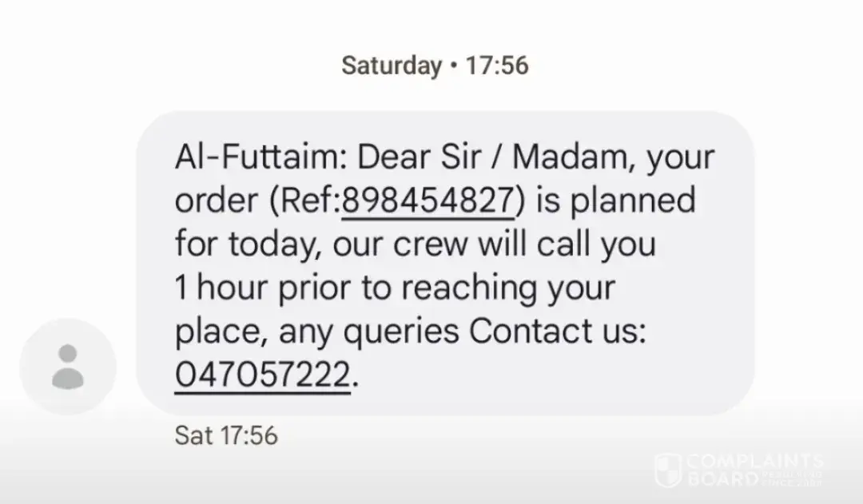Click the "17:56" time in top header
Viewport: 863px width, 504px height.
coord(496,65)
